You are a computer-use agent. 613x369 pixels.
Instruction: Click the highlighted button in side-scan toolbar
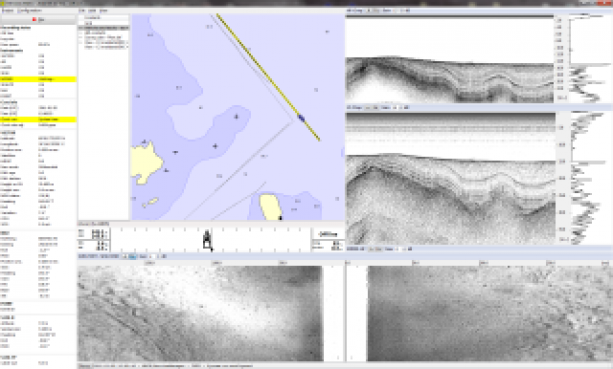132,256
